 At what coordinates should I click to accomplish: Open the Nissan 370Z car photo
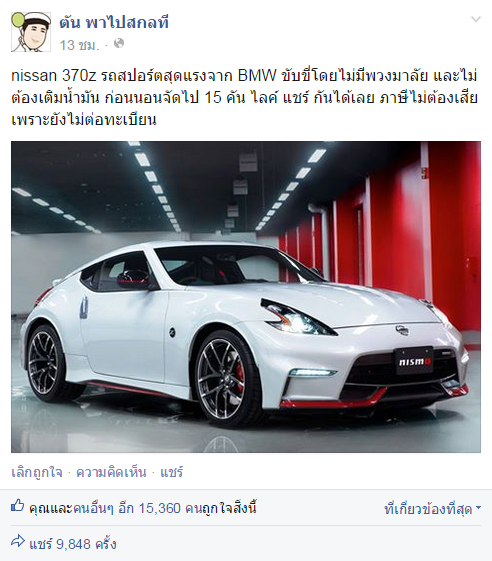click(246, 297)
